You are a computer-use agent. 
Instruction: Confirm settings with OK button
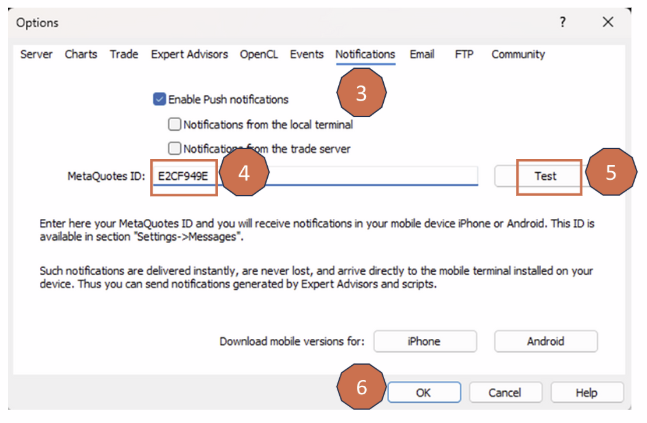point(423,393)
